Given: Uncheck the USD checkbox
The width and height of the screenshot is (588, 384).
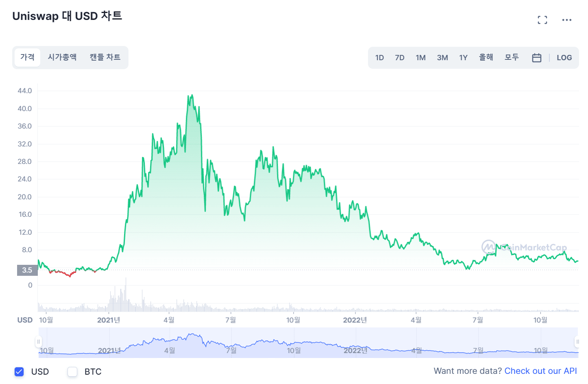Looking at the screenshot, I should coord(19,371).
